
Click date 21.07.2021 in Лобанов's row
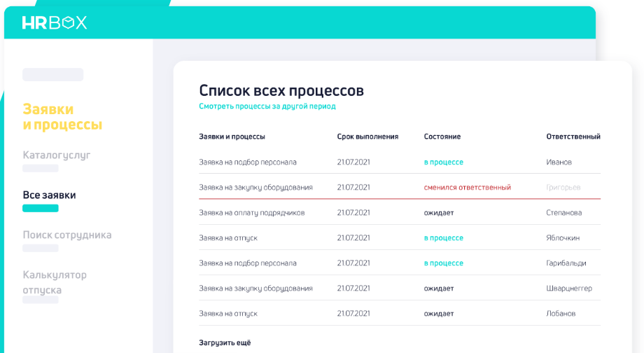(353, 314)
